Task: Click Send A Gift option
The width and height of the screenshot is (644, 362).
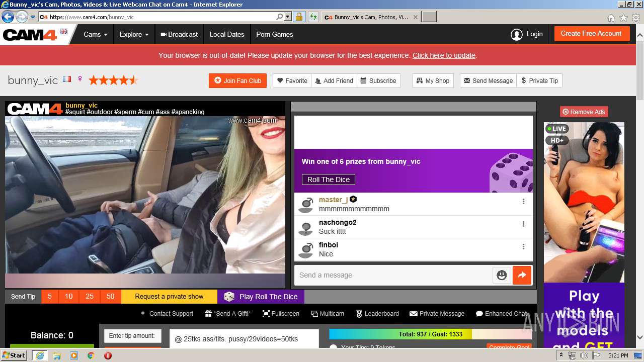Action: click(227, 313)
